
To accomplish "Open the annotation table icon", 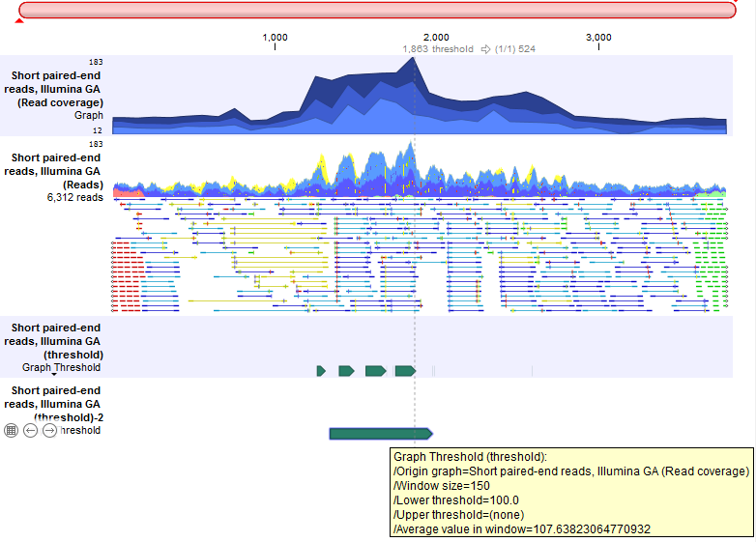I will 12,431.
